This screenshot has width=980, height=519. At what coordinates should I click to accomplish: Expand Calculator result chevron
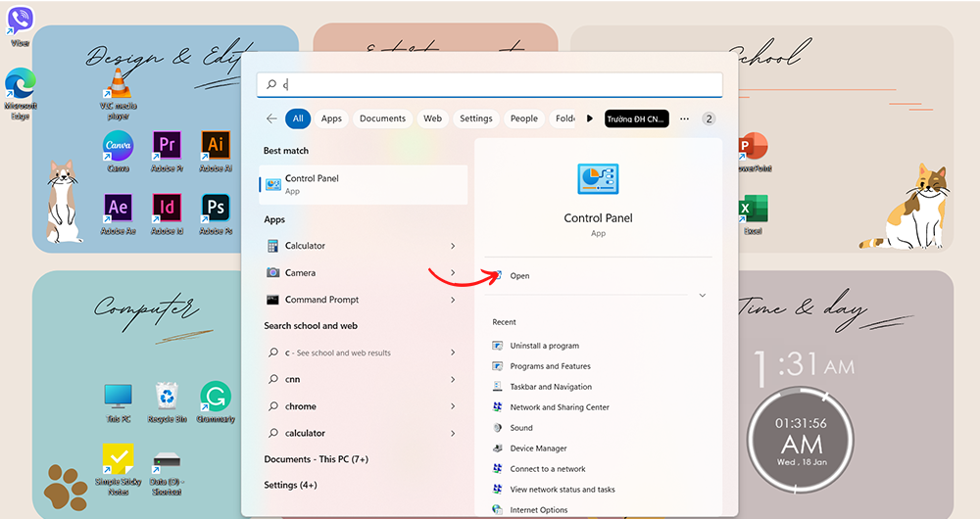453,246
